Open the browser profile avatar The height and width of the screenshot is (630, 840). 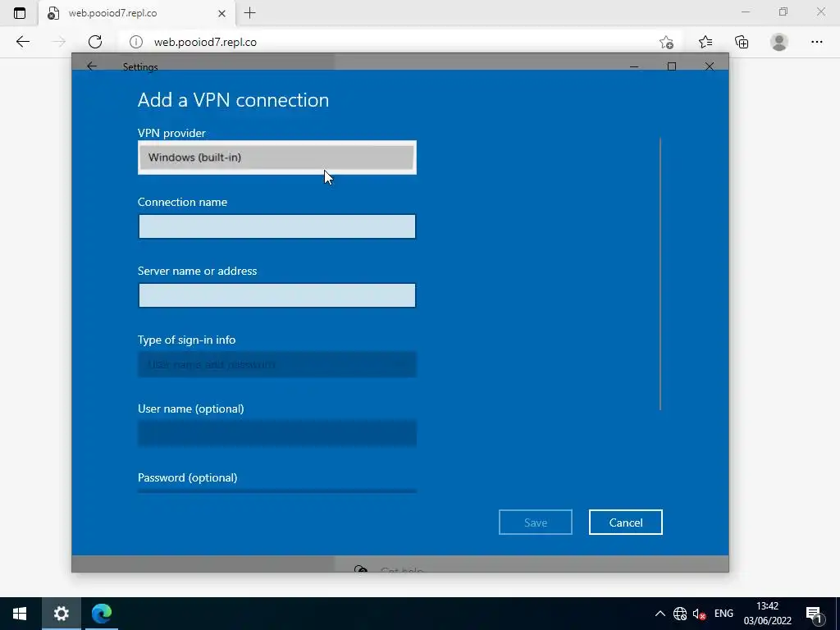[779, 42]
